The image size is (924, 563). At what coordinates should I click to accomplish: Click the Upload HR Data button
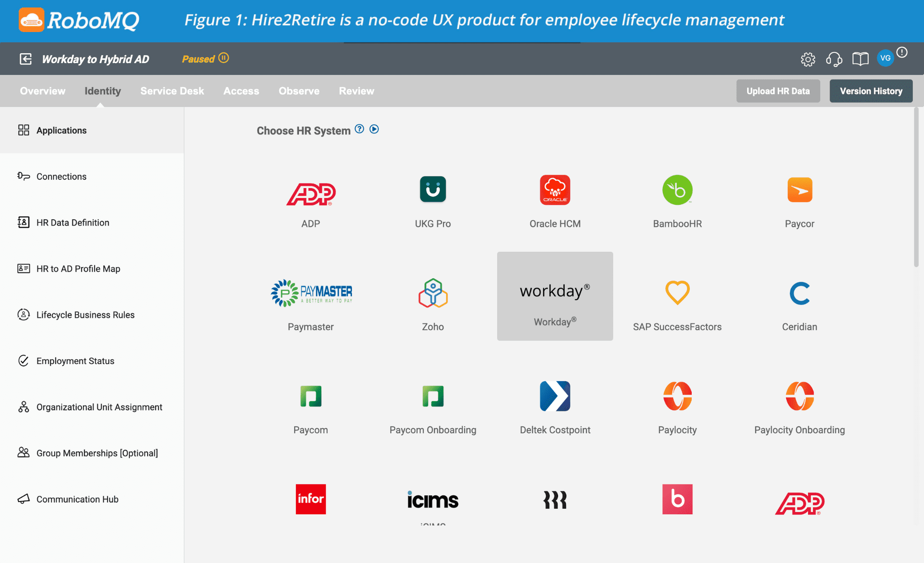click(x=778, y=91)
